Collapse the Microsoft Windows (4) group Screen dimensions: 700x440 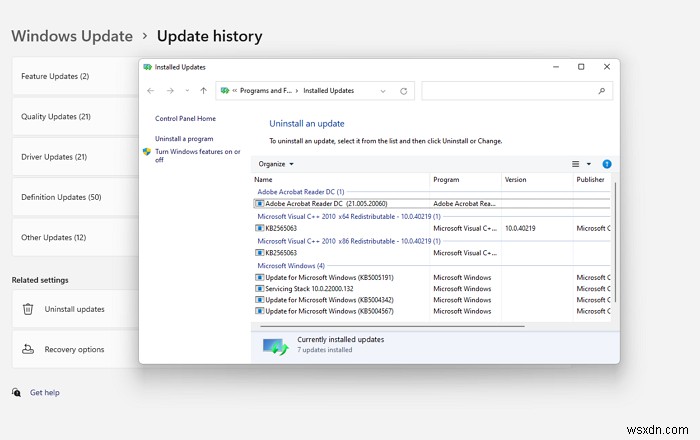pos(291,265)
